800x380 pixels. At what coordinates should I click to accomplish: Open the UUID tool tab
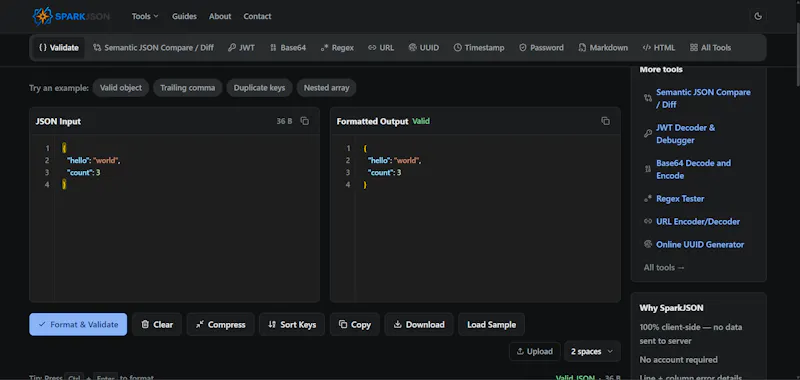pyautogui.click(x=423, y=48)
